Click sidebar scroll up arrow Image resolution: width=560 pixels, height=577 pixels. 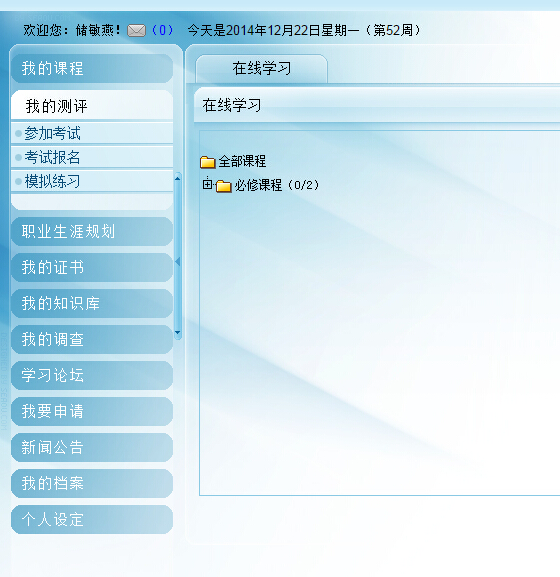point(178,178)
